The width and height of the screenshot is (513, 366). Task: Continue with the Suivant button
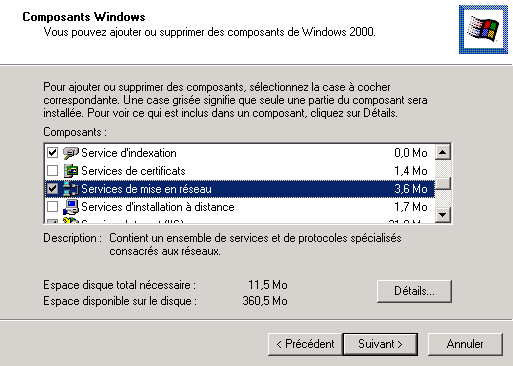coord(380,344)
